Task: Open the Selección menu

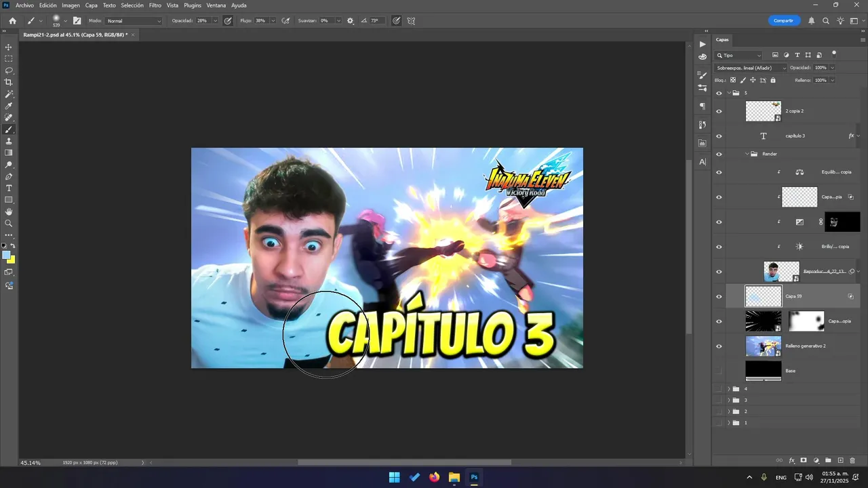Action: [132, 5]
